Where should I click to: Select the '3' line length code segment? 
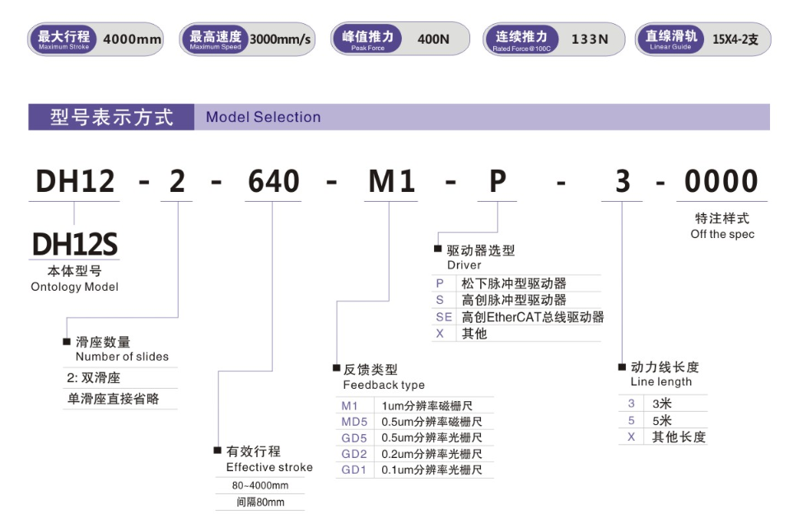coord(623,181)
